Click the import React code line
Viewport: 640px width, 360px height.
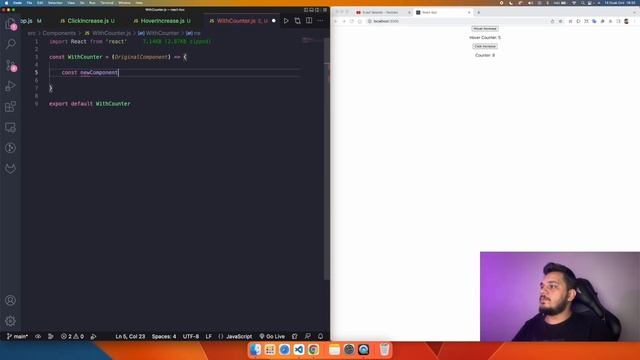pyautogui.click(x=88, y=41)
